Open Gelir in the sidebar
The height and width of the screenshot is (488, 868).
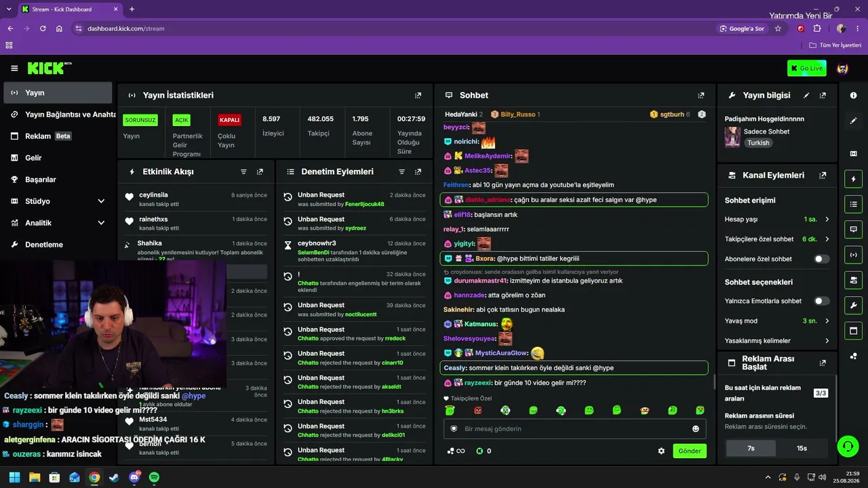tap(58, 158)
